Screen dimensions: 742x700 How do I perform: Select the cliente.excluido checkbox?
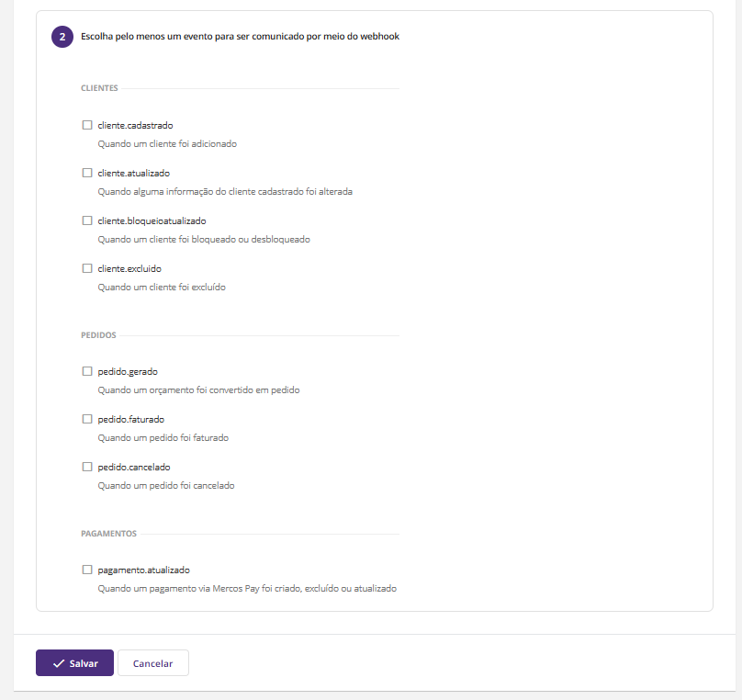[87, 268]
